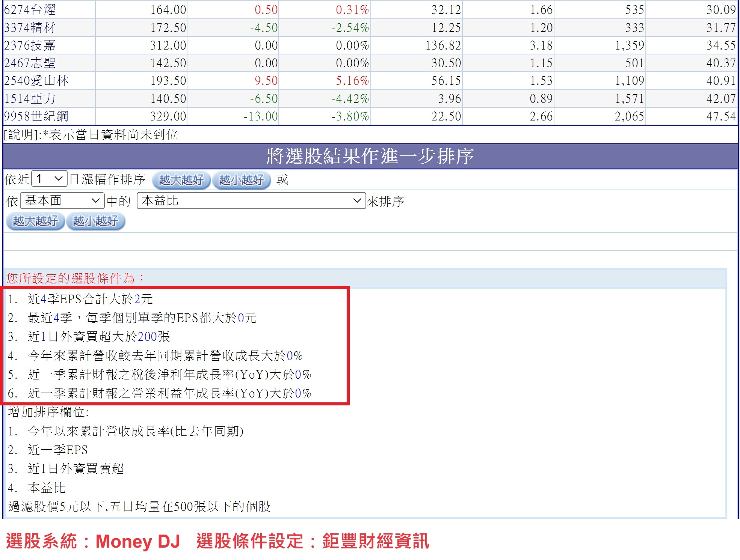Click 越小越好 button beside 日漲幅作排序
Viewport: 740px width, 560px height.
[x=241, y=180]
